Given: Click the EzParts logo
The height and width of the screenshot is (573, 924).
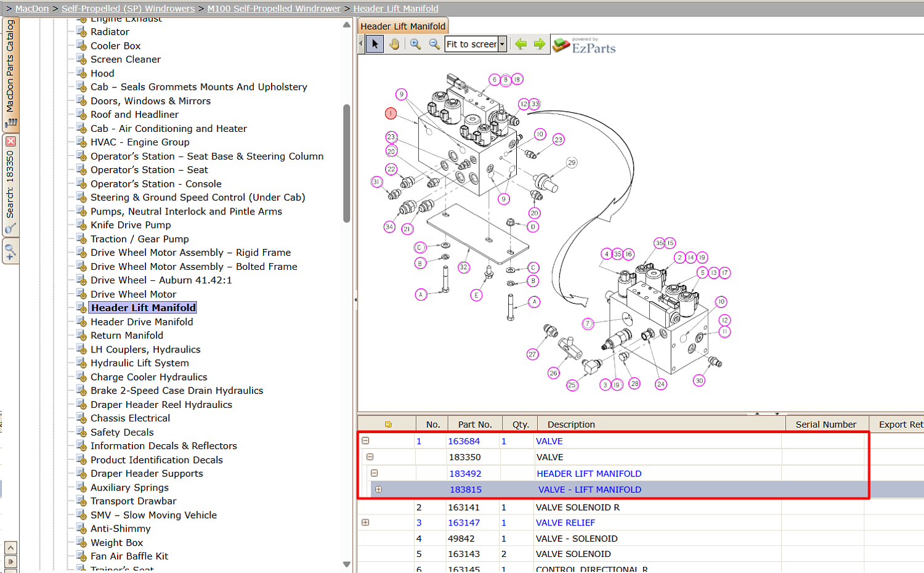Looking at the screenshot, I should tap(584, 46).
